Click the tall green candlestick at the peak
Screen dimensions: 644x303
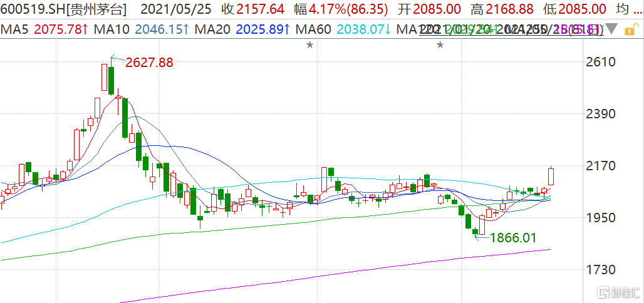point(112,81)
